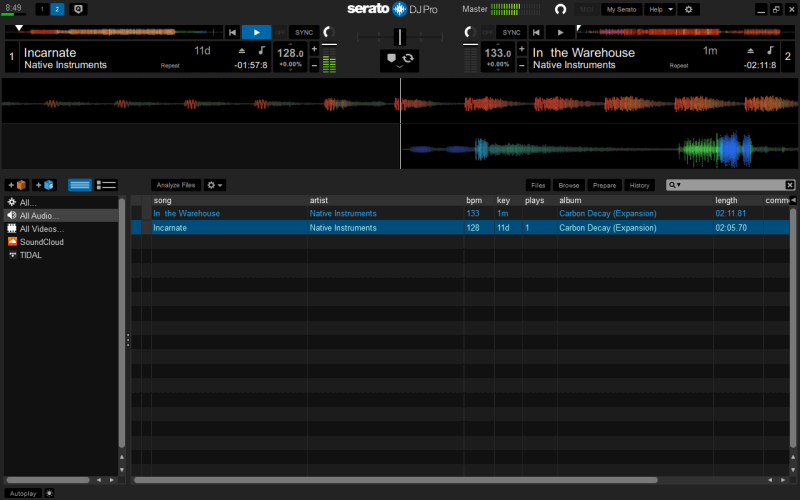Viewport: 800px width, 500px height.
Task: Sort library by the artist column header
Action: pos(385,201)
